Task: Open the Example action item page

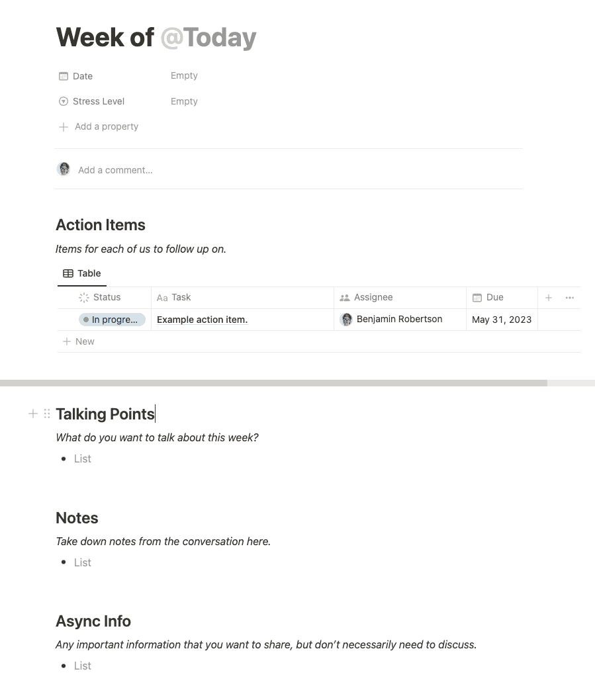Action: click(202, 320)
